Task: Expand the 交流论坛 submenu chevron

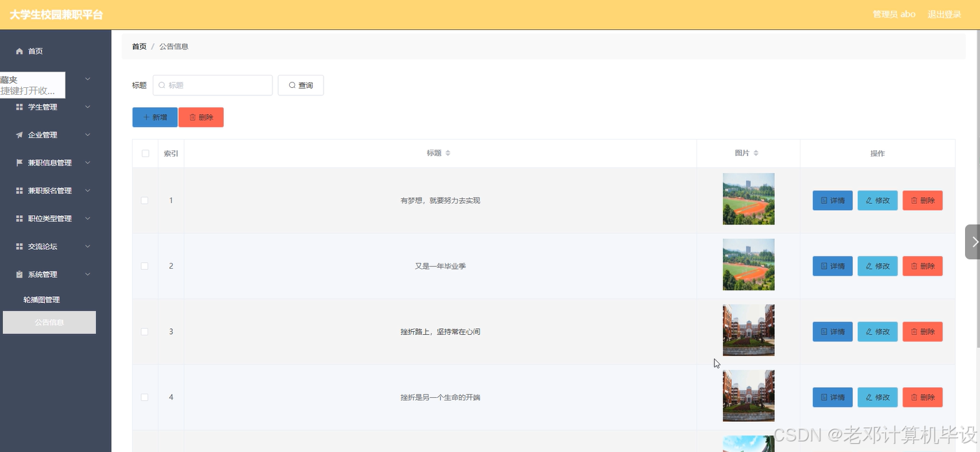Action: pos(87,246)
